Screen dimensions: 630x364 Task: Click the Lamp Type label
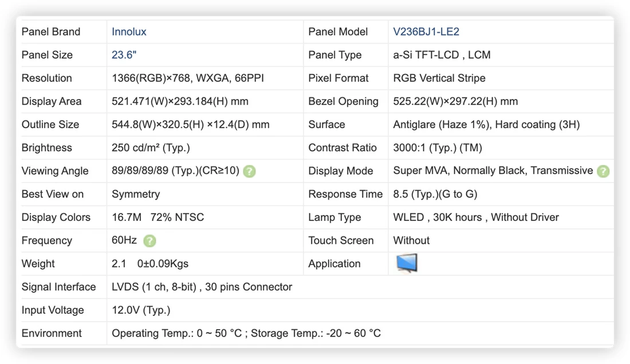(334, 217)
